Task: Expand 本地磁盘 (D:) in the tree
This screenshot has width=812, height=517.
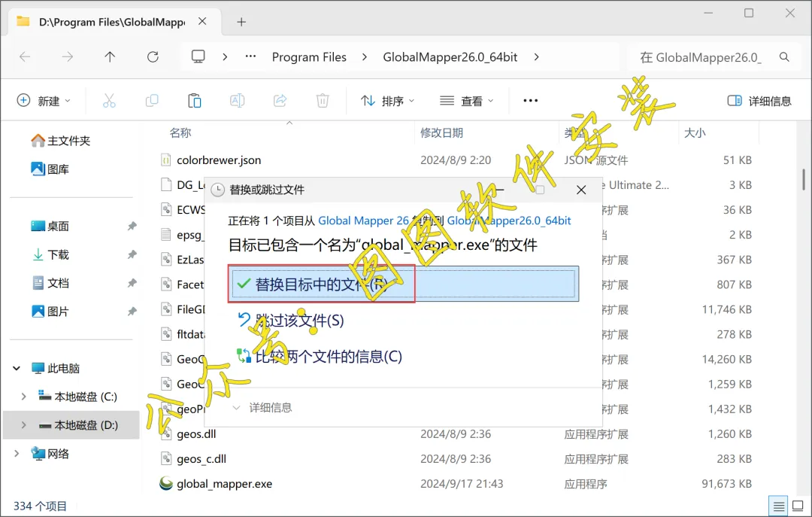Action: 23,425
